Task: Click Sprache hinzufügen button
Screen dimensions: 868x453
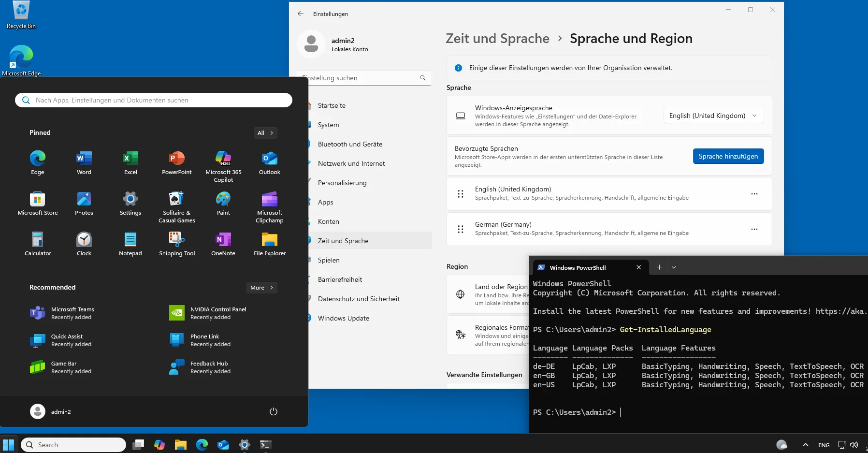Action: coord(728,156)
